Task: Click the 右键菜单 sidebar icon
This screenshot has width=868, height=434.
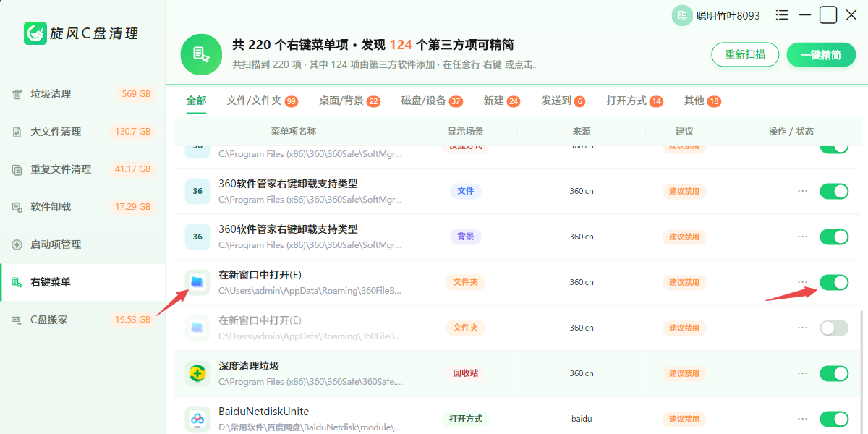Action: pos(17,282)
